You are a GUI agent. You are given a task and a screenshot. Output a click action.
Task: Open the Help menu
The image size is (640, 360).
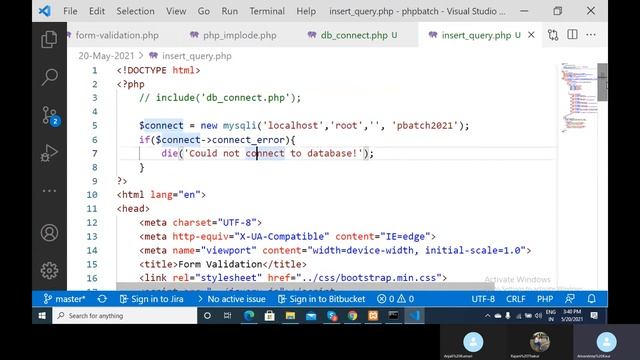pos(306,11)
